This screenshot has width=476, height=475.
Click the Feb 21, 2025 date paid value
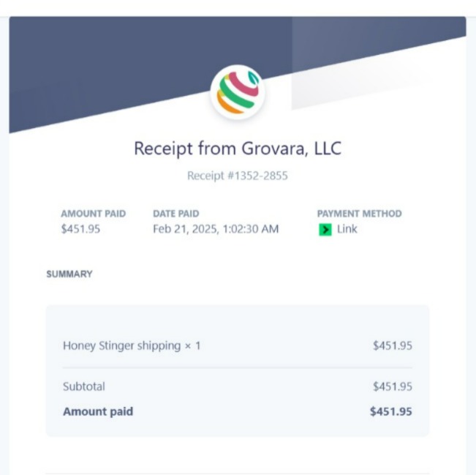tap(216, 229)
